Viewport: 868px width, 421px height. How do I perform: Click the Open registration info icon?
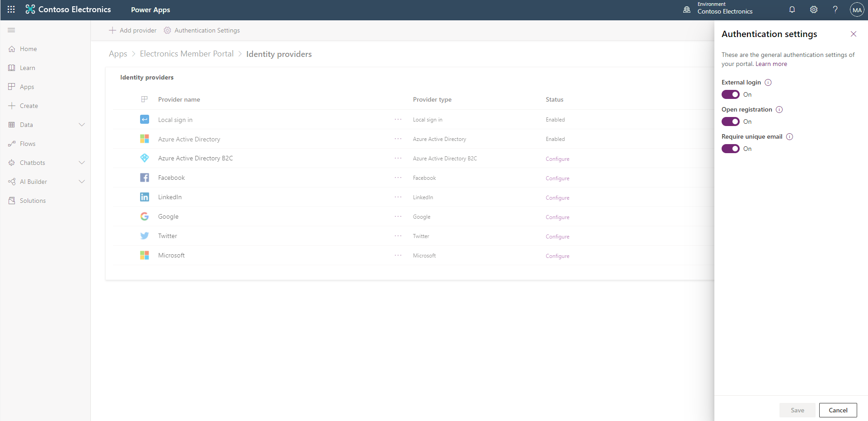pos(779,110)
